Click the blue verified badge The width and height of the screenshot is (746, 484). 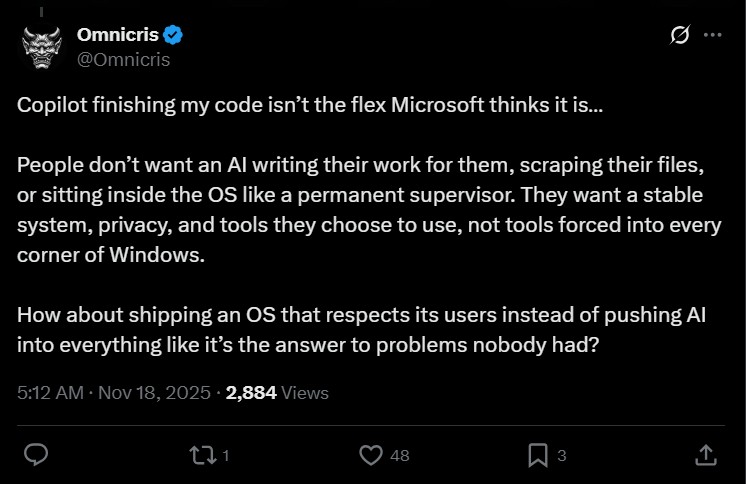pos(173,35)
